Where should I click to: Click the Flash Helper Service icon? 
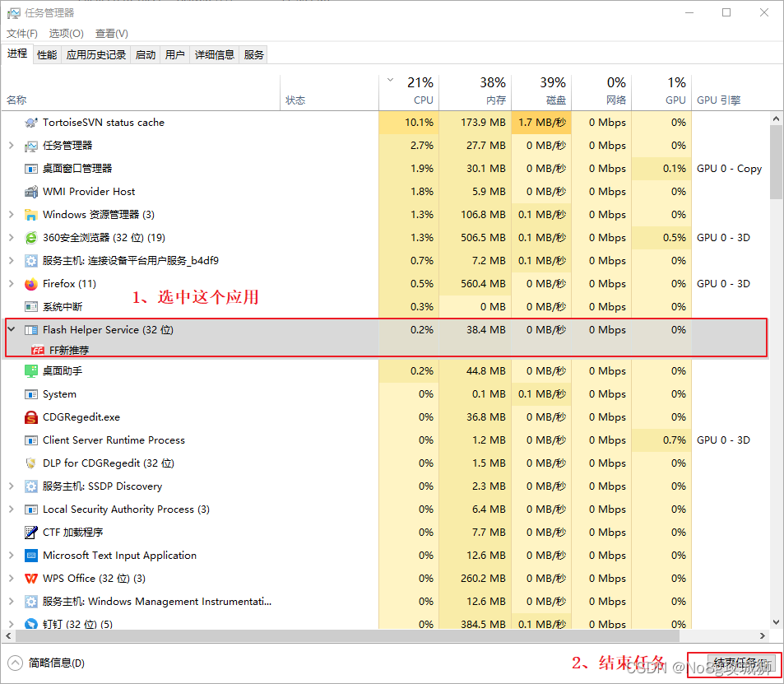(31, 330)
